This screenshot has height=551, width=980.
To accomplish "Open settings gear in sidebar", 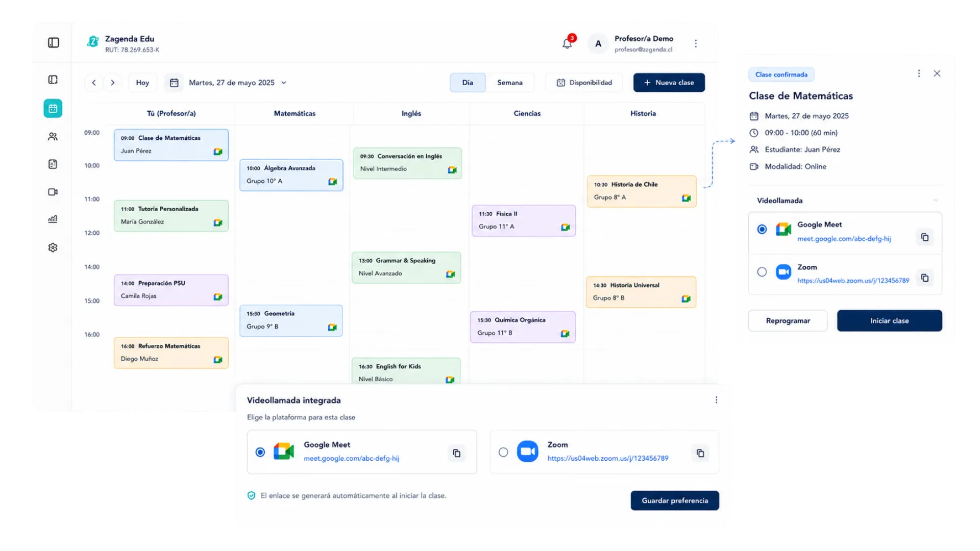I will (x=53, y=247).
